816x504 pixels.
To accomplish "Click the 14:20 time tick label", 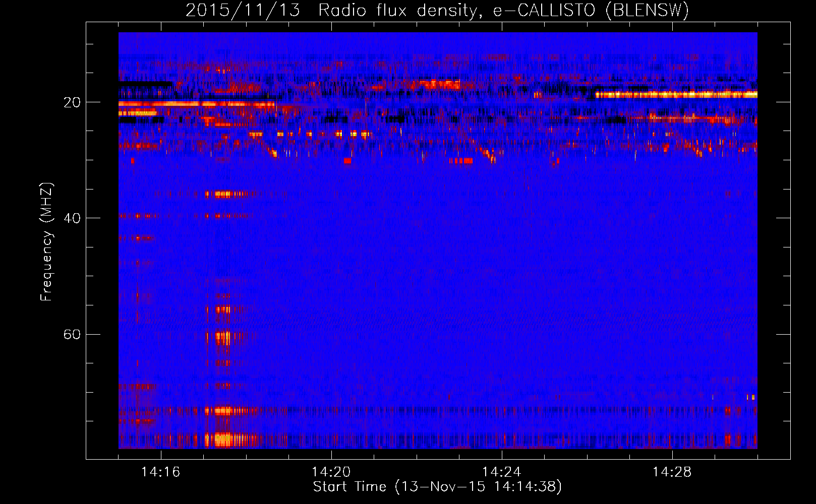I will click(331, 472).
